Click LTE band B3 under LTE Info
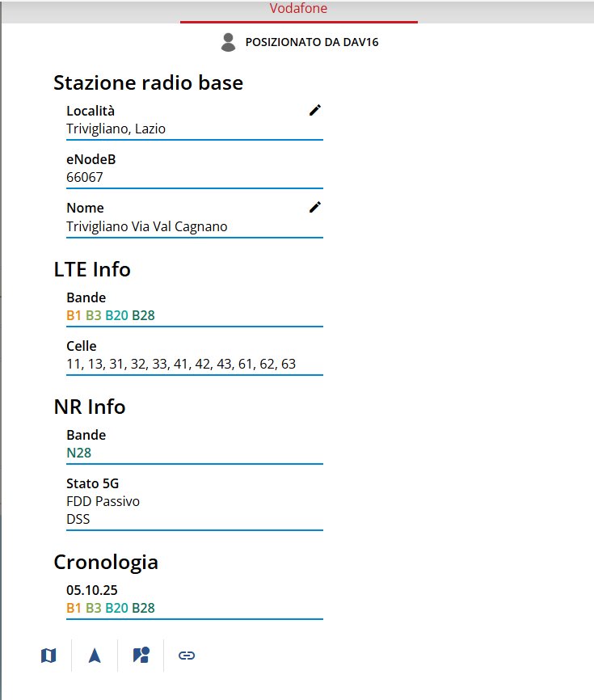 tap(94, 315)
